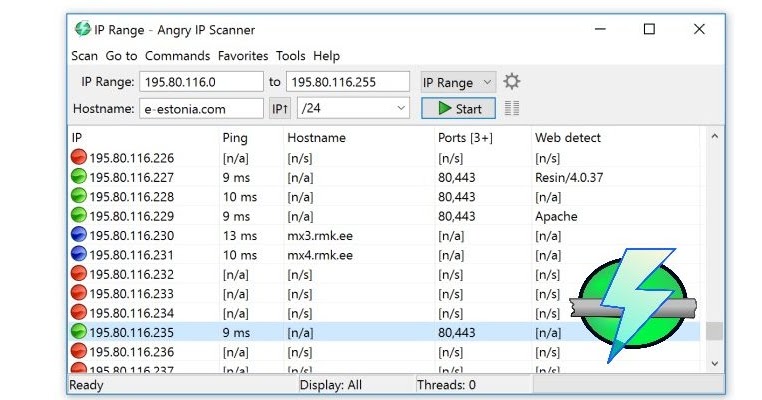
Task: Click the green status dot for 195.80.116.228
Action: pyautogui.click(x=79, y=196)
